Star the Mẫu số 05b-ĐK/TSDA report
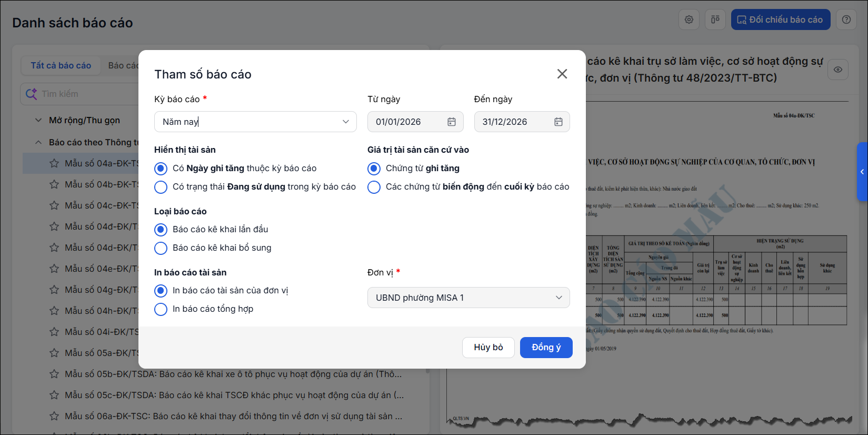The image size is (868, 435). [x=54, y=374]
